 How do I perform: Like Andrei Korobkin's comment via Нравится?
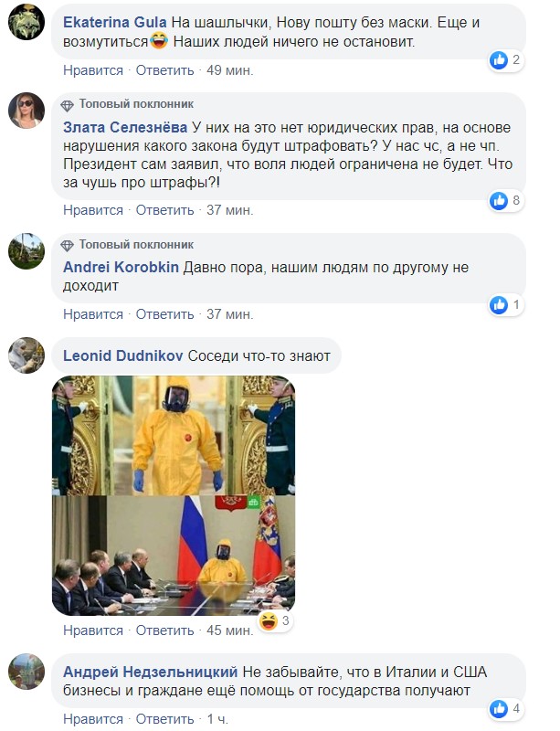tap(93, 314)
